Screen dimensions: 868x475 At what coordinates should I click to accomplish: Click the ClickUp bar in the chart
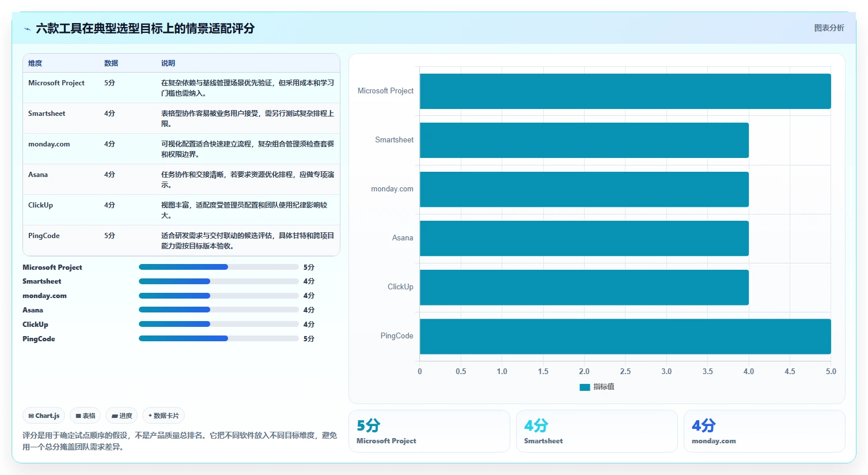pyautogui.click(x=584, y=287)
